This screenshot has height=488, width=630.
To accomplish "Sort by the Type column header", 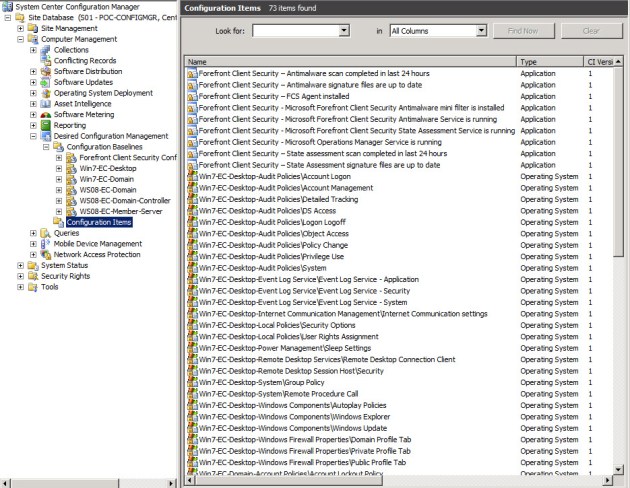I will (548, 62).
